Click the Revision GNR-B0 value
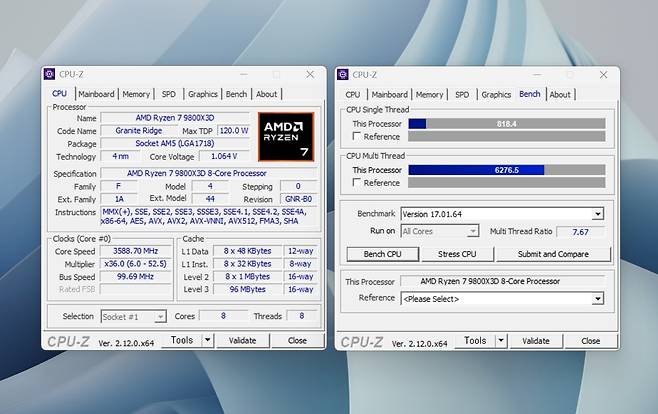Viewport: 658px width, 414px height. [x=298, y=199]
